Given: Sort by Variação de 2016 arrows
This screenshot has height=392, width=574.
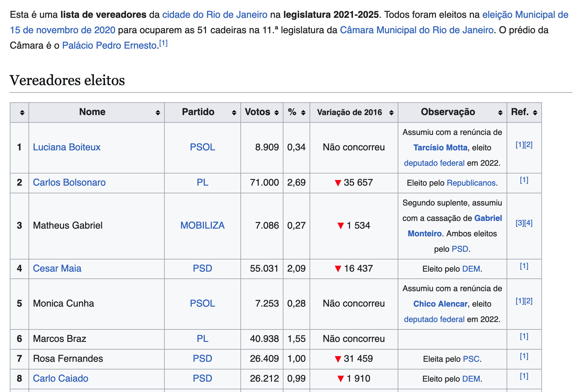Looking at the screenshot, I should (391, 112).
